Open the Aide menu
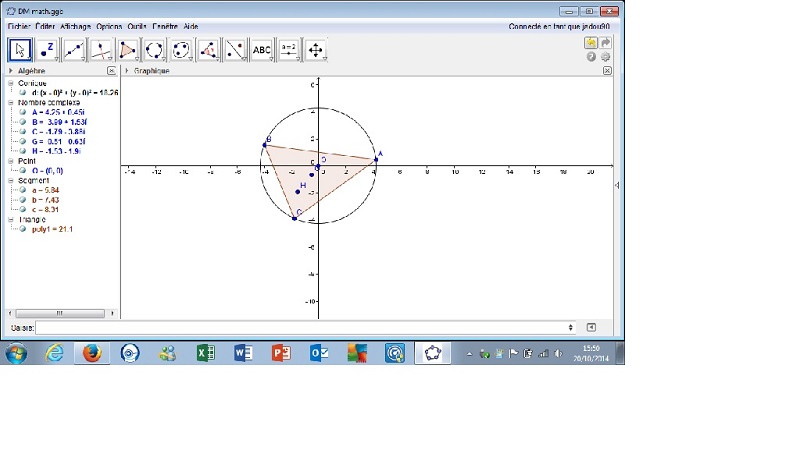 191,26
